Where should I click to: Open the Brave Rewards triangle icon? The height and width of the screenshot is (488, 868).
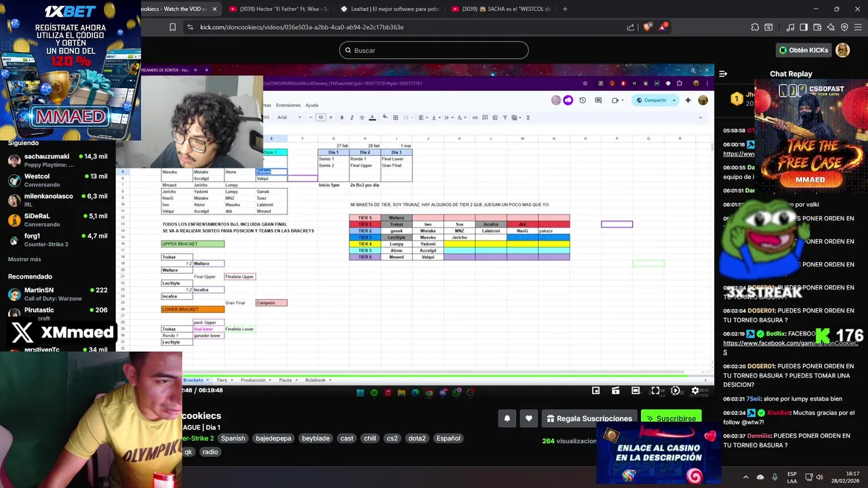663,27
